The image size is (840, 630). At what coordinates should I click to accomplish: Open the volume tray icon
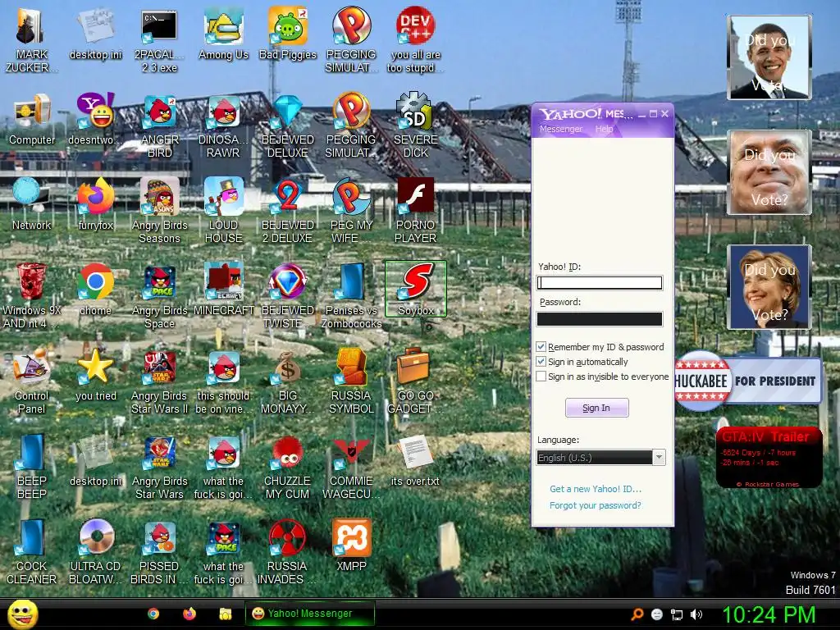(697, 614)
